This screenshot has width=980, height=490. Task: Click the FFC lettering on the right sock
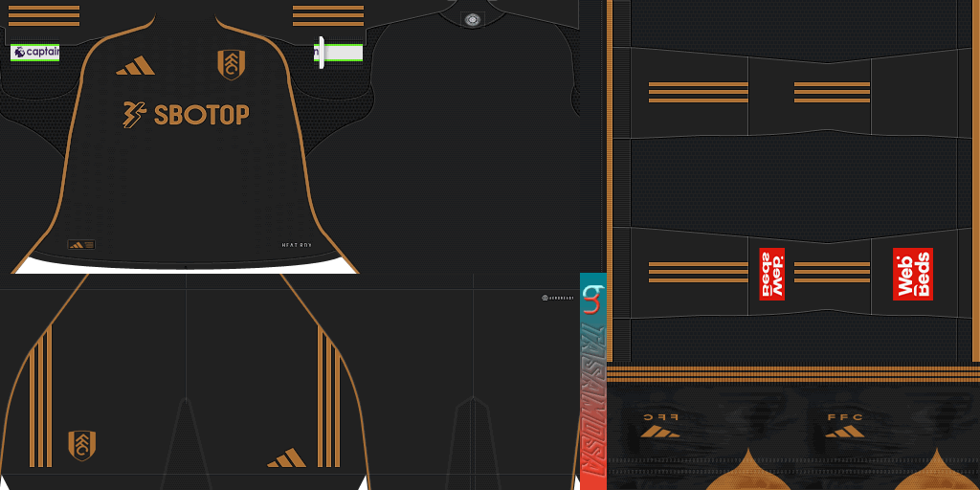[843, 417]
